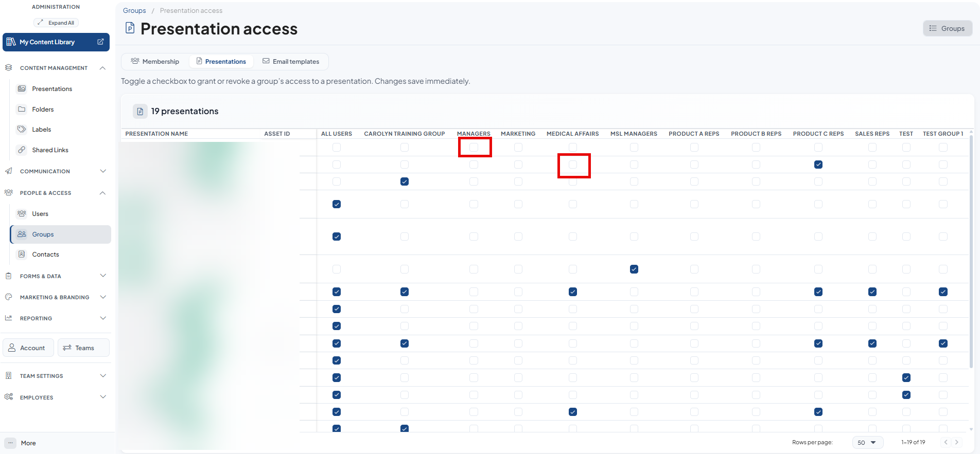Check Managers box in first presentation row

tap(474, 148)
